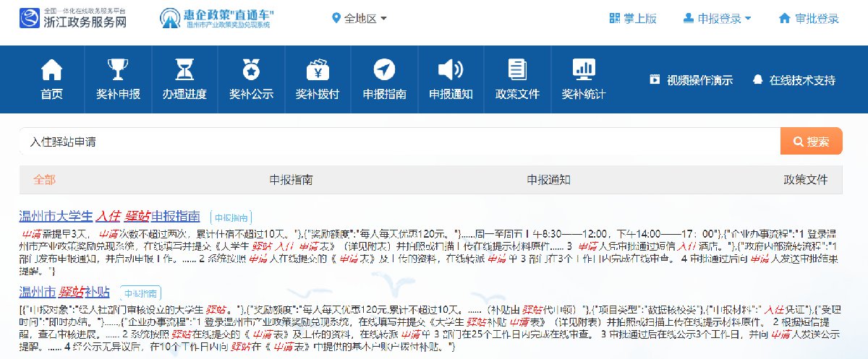Open 奖补拨付 wallet icon

click(318, 70)
